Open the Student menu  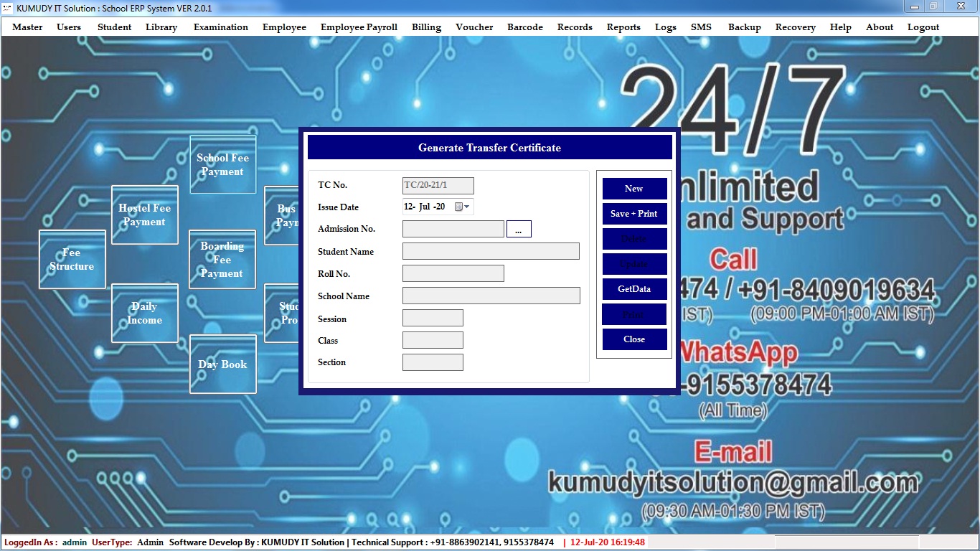tap(115, 27)
